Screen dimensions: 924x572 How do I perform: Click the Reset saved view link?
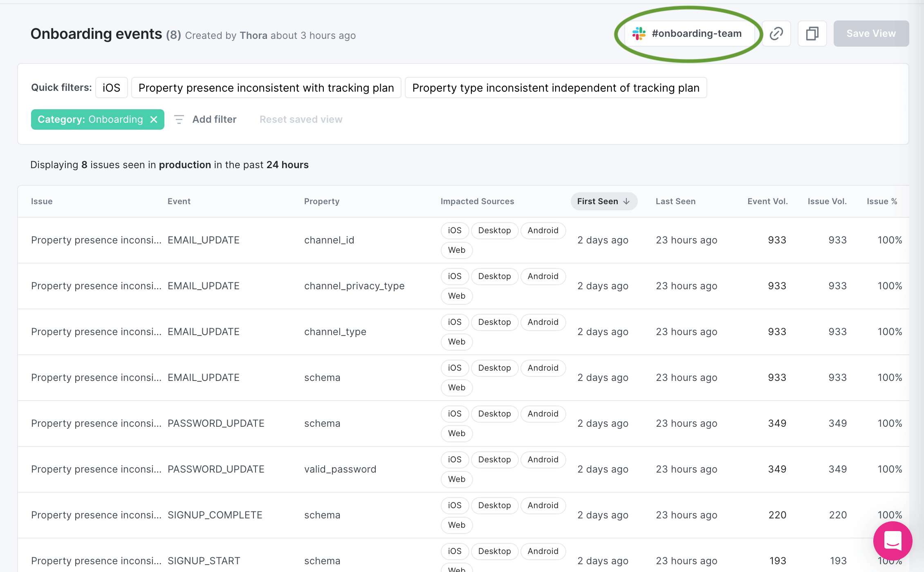point(301,119)
